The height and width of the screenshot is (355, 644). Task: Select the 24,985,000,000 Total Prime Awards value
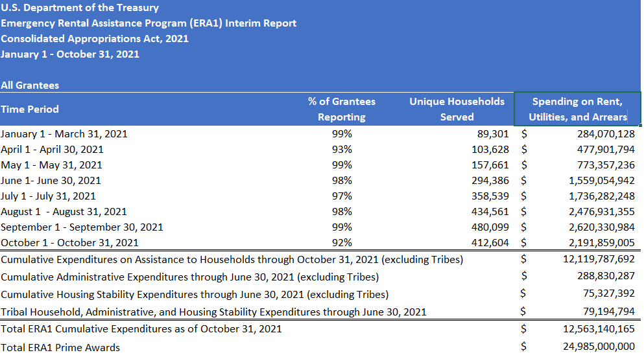pyautogui.click(x=599, y=347)
